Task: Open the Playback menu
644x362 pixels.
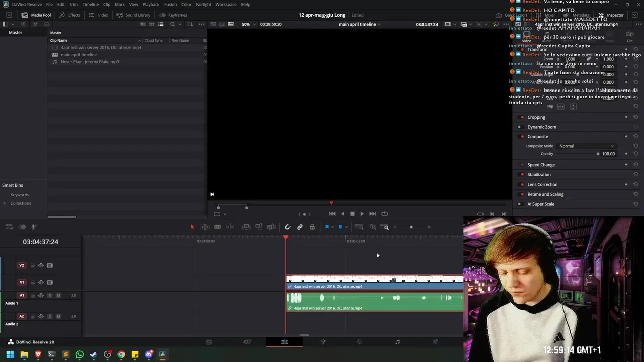Action: (151, 4)
